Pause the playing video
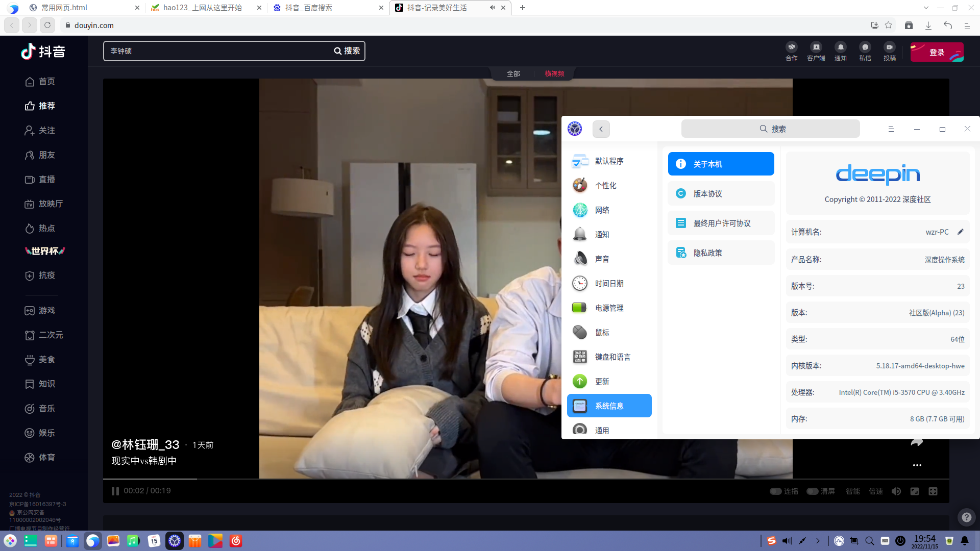The image size is (980, 551). tap(115, 491)
